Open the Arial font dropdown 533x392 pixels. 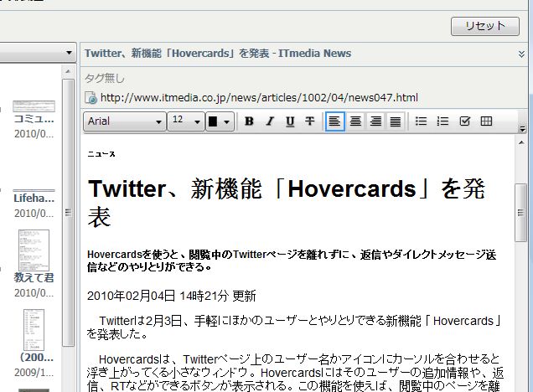pos(125,121)
